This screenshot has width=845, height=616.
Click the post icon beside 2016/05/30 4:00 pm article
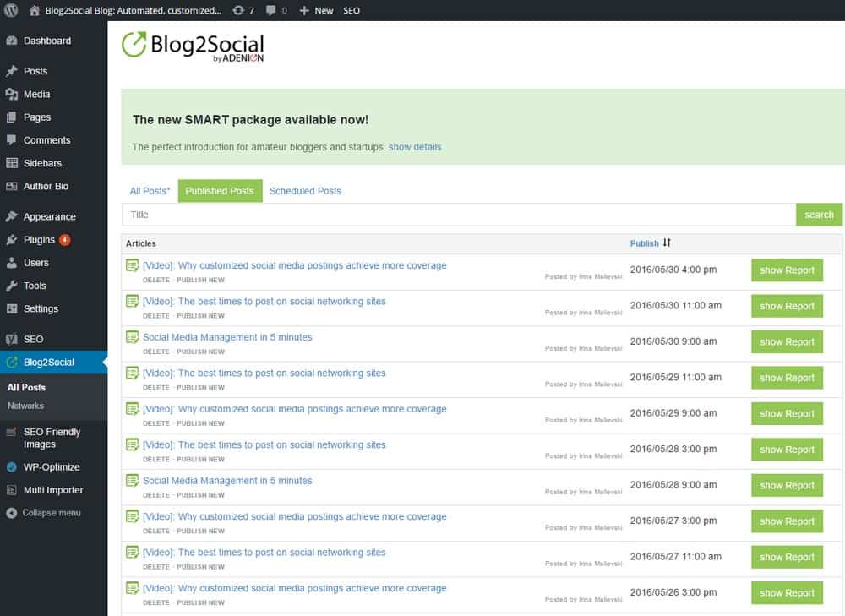(132, 265)
